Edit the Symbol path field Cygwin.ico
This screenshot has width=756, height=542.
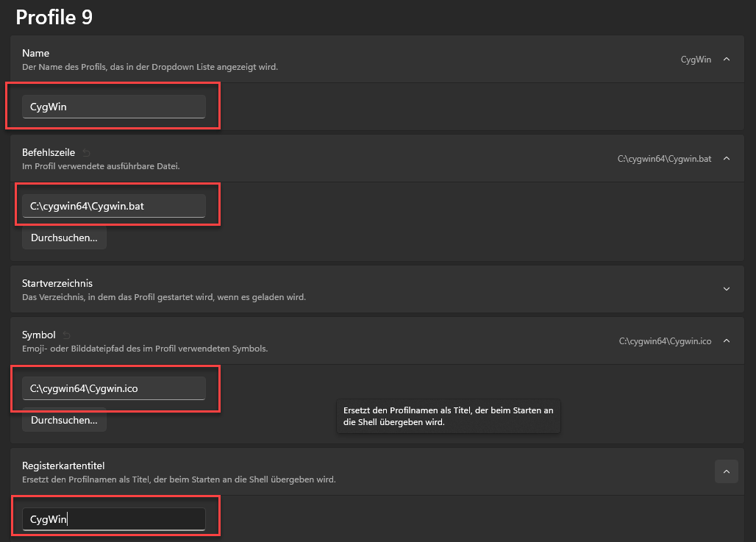(114, 388)
